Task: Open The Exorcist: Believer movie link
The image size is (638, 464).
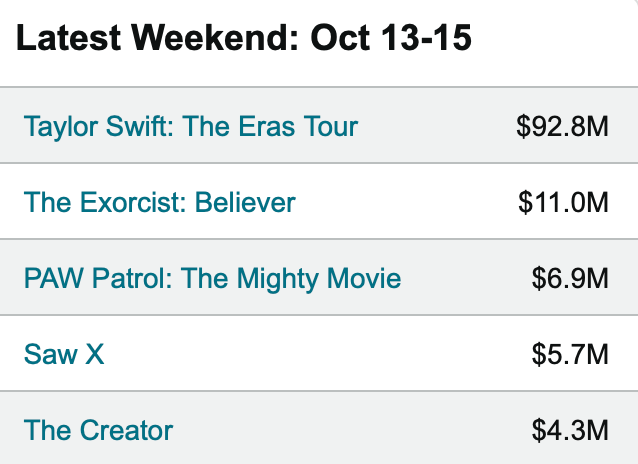Action: [x=160, y=202]
